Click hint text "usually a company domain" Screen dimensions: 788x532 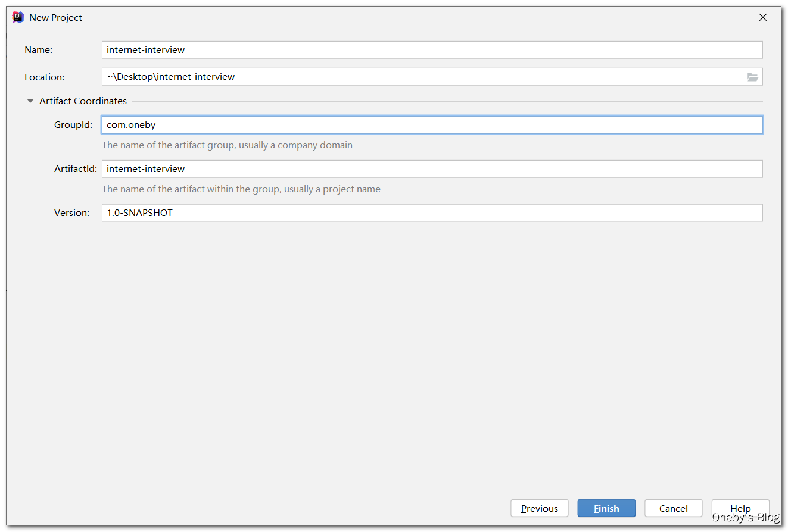(x=296, y=145)
